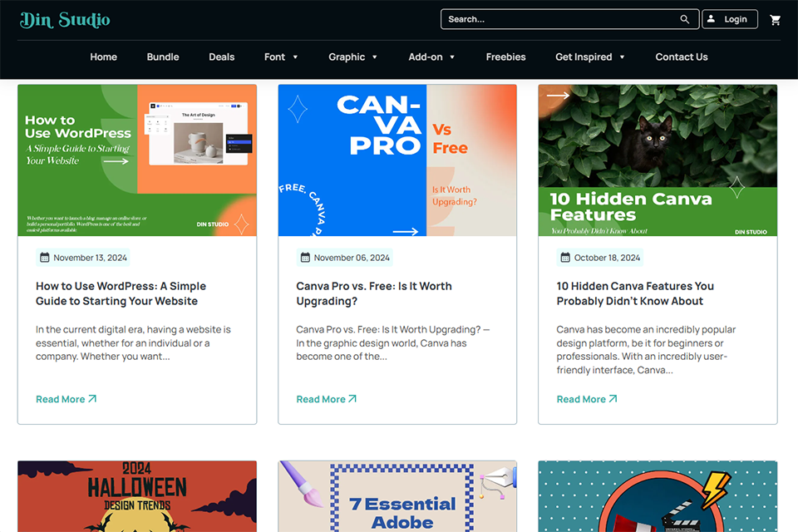Viewport: 798px width, 532px height.
Task: Click calendar icon beside November 06, 2024
Action: tap(305, 258)
